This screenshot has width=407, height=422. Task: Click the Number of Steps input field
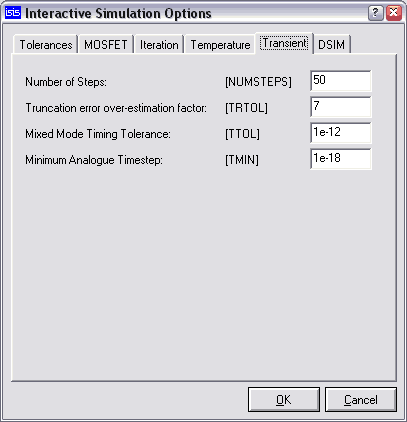tap(341, 81)
